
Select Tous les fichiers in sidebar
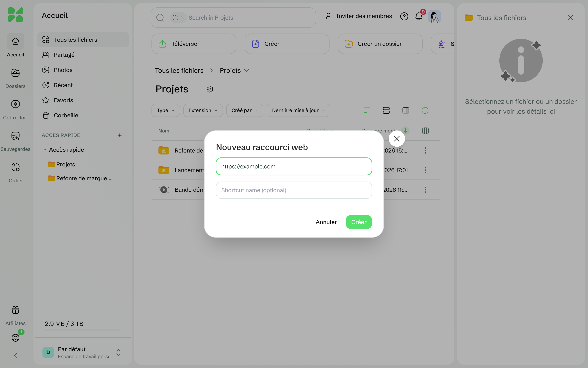pyautogui.click(x=83, y=40)
